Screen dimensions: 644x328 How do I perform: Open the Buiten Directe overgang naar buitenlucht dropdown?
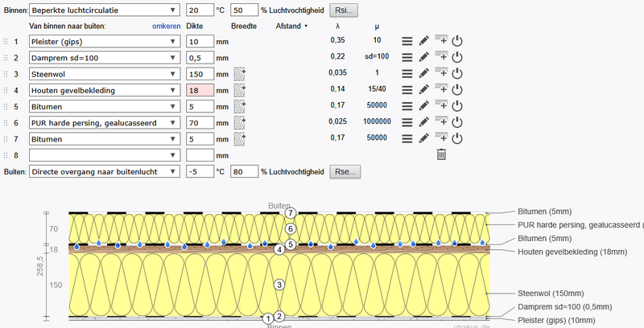[105, 171]
